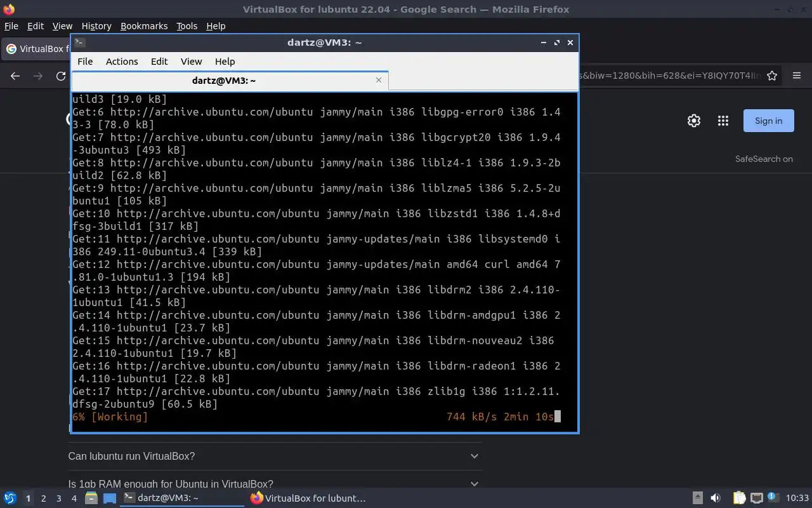Open the Firefox History menu
812x508 pixels.
pos(96,26)
